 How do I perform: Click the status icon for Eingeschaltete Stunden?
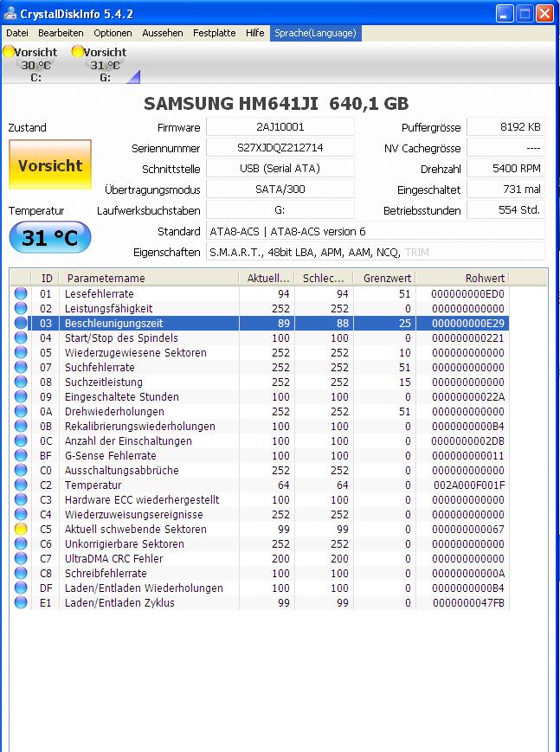coord(21,396)
